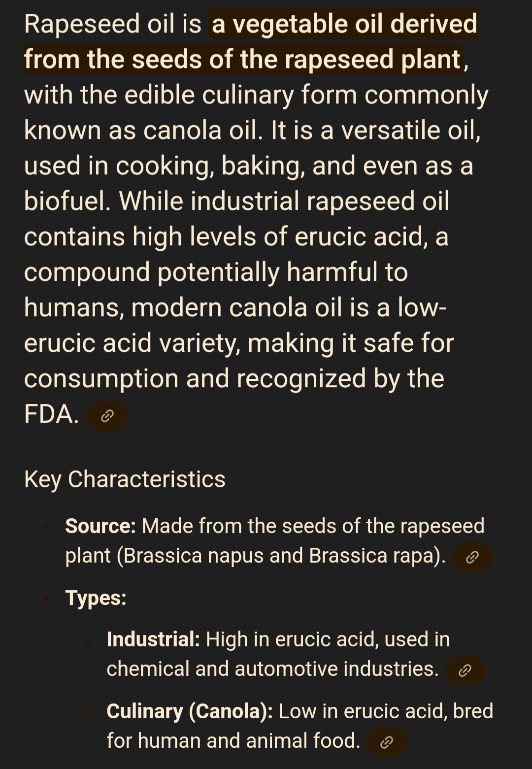Click the link icon after Brassica rapa

472,557
